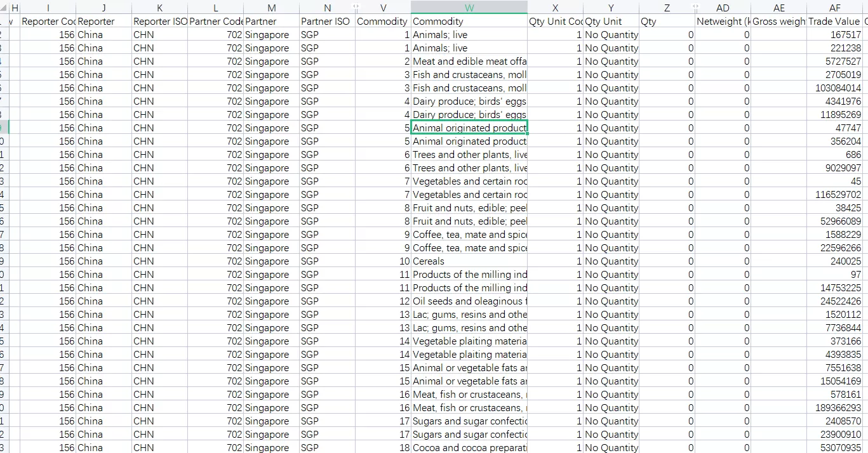Select column V header
Image resolution: width=868 pixels, height=453 pixels.
(x=383, y=7)
